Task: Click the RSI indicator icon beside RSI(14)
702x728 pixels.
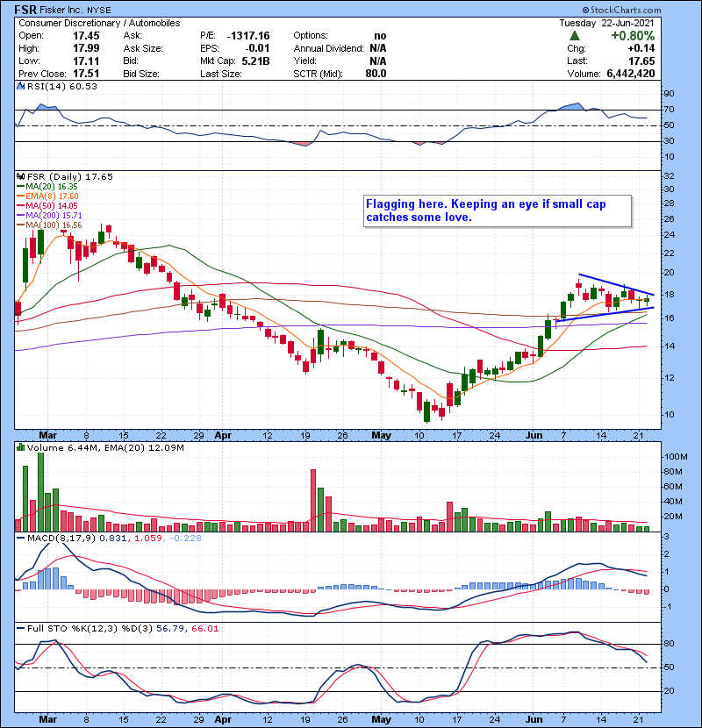Action: tap(21, 86)
